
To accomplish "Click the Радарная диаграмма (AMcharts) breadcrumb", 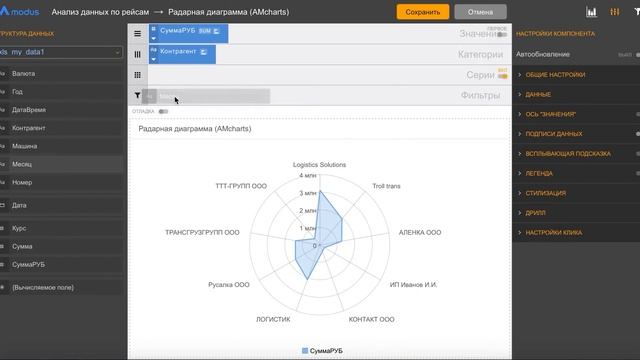I will [229, 12].
